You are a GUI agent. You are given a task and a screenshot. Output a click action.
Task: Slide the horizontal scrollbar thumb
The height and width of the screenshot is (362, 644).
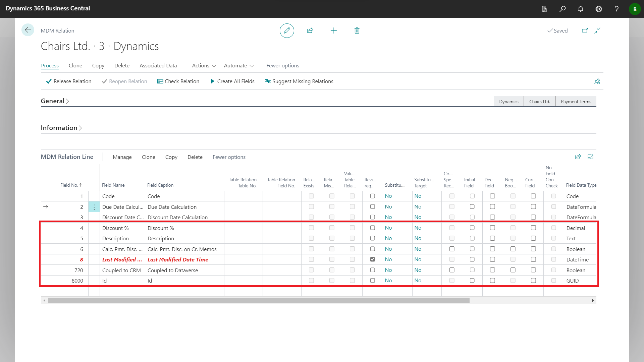(x=259, y=301)
